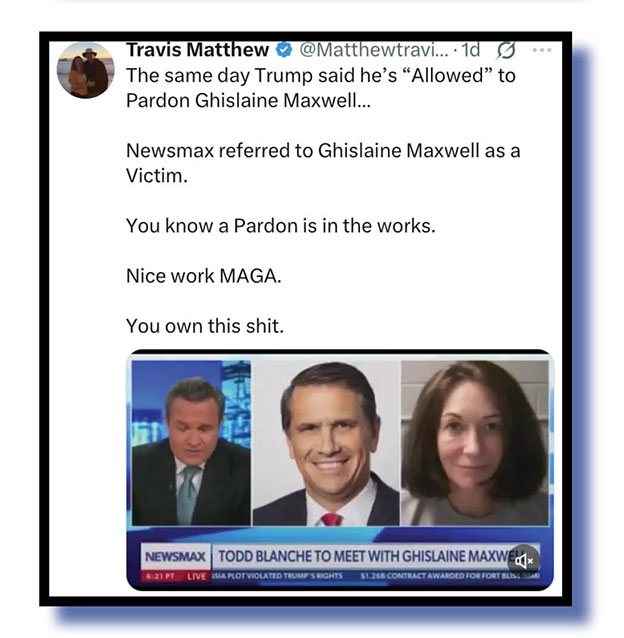The height and width of the screenshot is (638, 624).
Task: Open the Grok slashed-circle icon
Action: (x=506, y=50)
